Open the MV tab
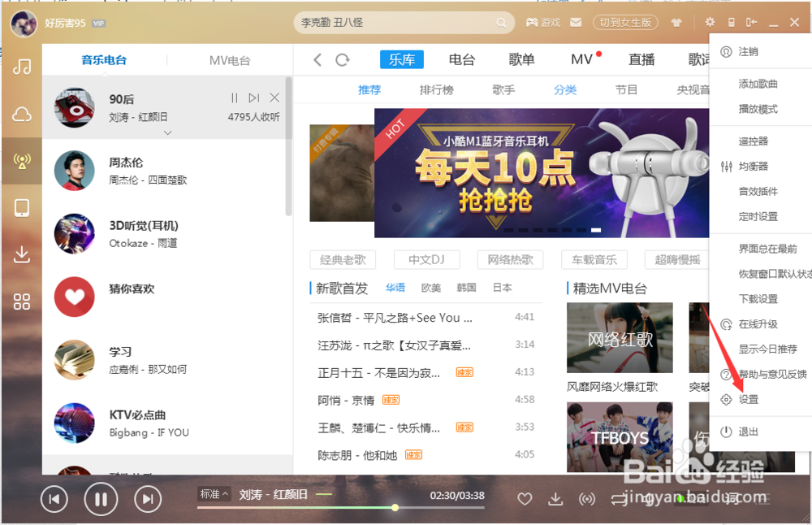This screenshot has width=812, height=525. 582,59
